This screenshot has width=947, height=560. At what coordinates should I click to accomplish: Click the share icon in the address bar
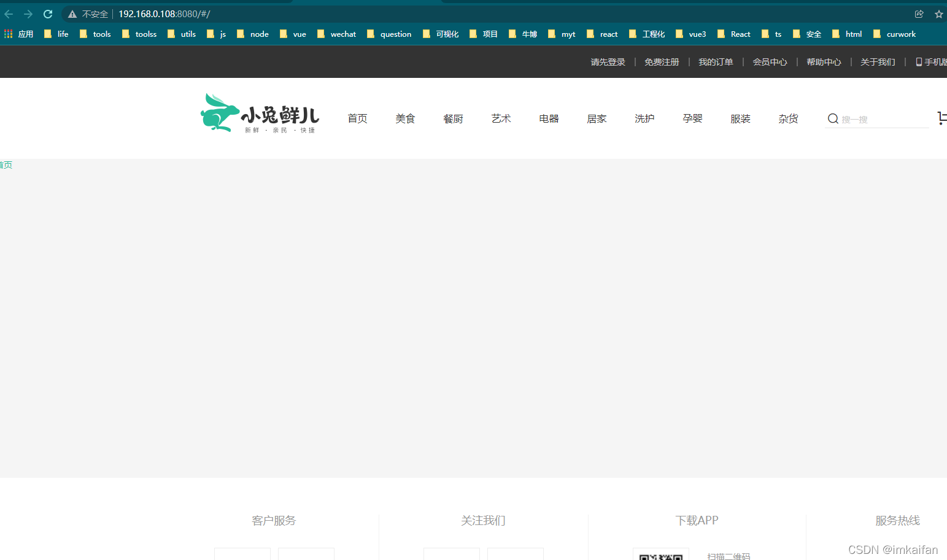919,13
